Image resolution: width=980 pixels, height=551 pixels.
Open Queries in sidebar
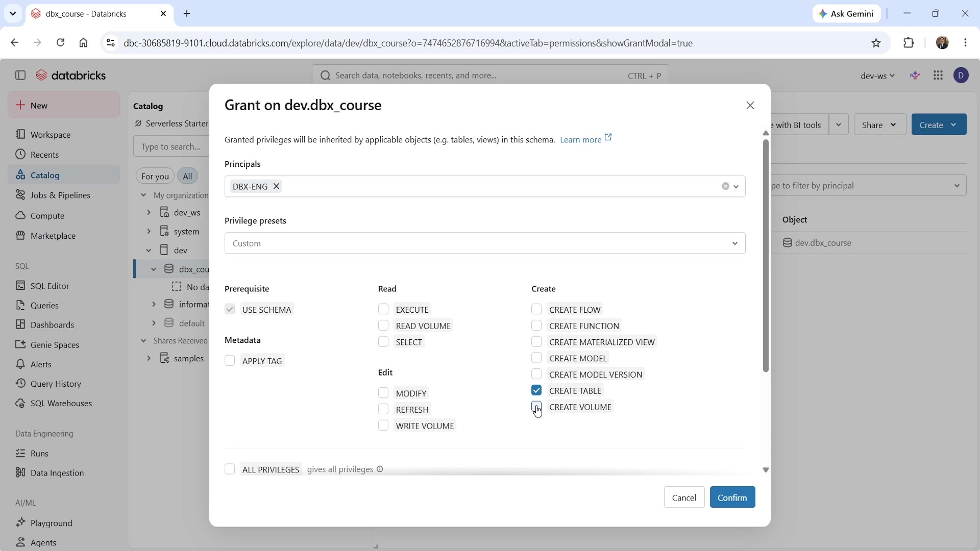(64, 305)
